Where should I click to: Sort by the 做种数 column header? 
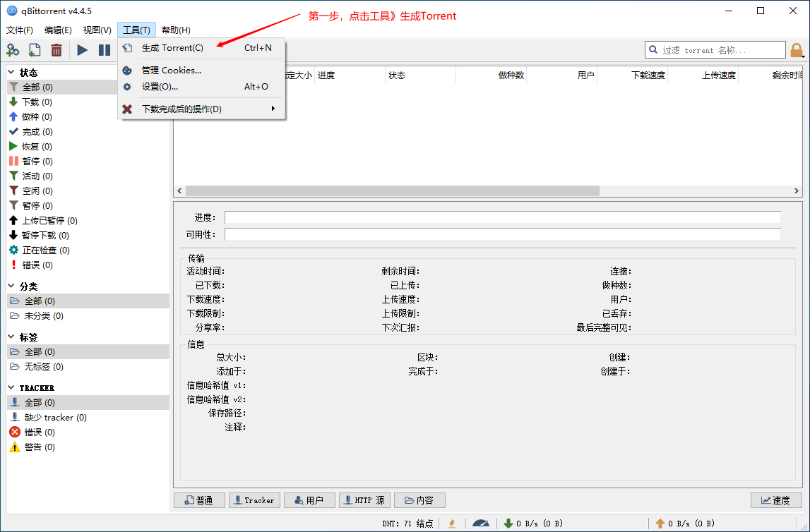point(492,75)
